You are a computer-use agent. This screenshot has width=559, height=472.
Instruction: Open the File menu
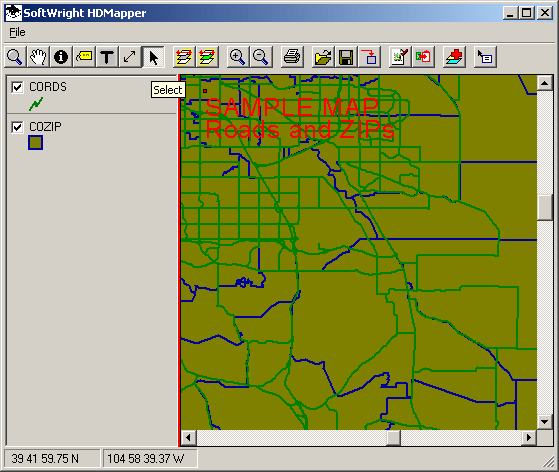17,32
